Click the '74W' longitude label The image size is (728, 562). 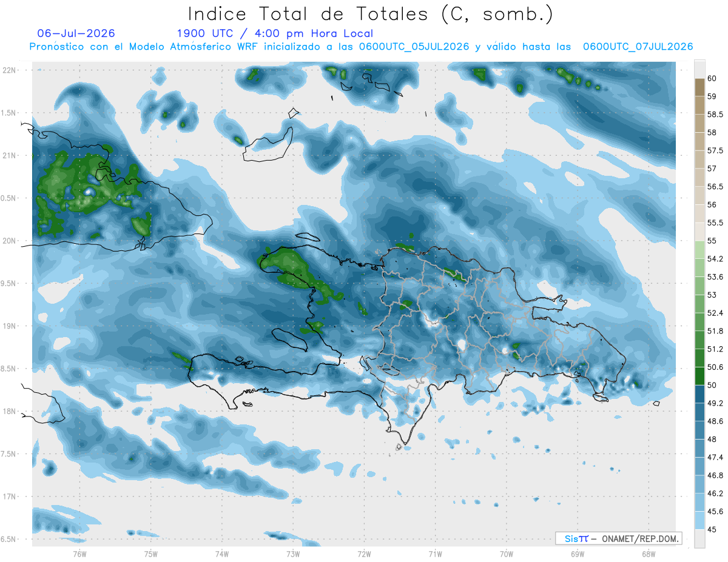coord(221,554)
